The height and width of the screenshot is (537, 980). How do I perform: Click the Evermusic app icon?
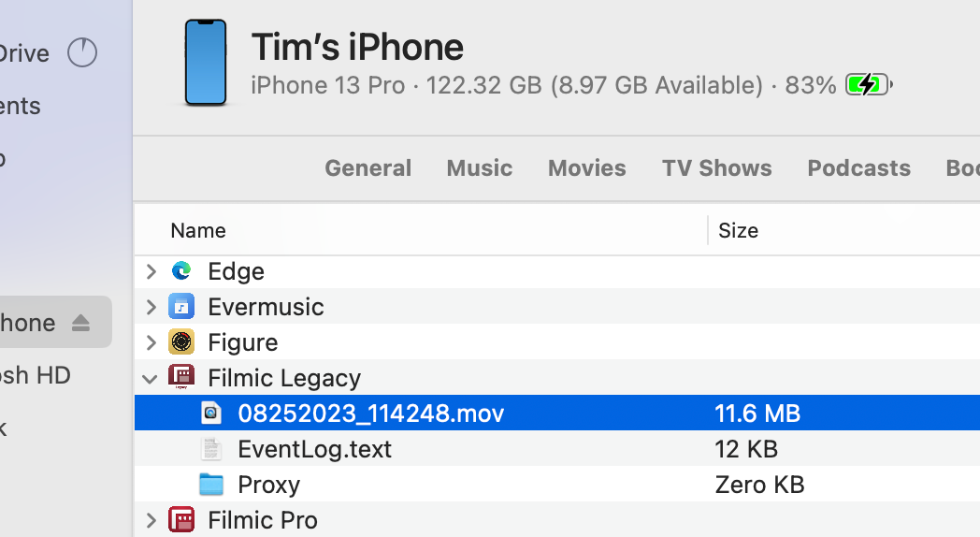coord(181,307)
